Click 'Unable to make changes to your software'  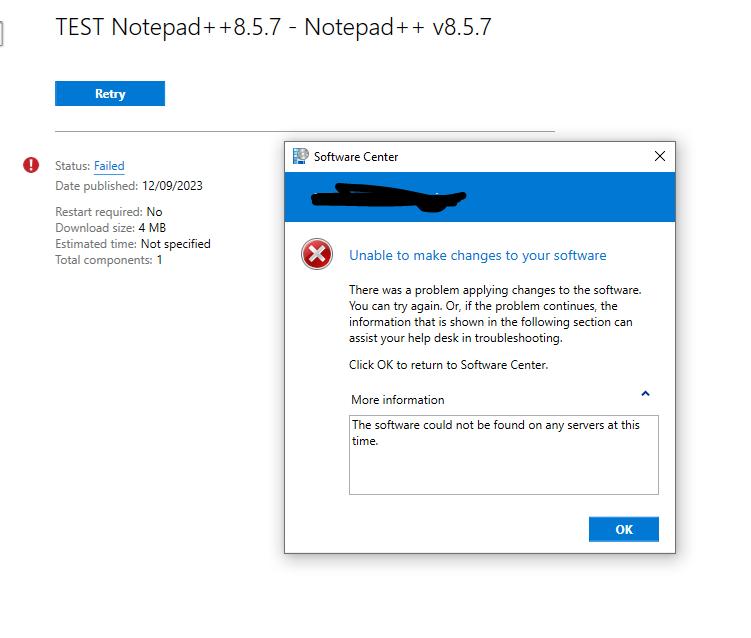(x=478, y=256)
